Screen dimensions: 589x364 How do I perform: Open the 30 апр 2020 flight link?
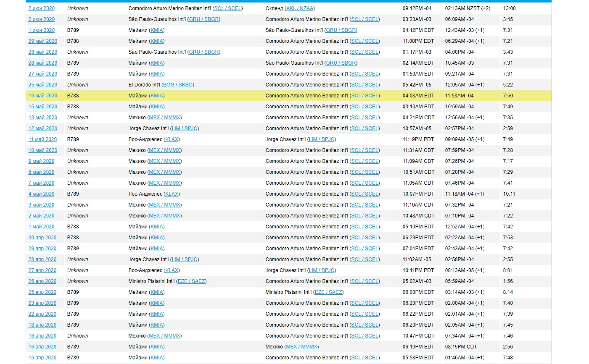pyautogui.click(x=42, y=238)
